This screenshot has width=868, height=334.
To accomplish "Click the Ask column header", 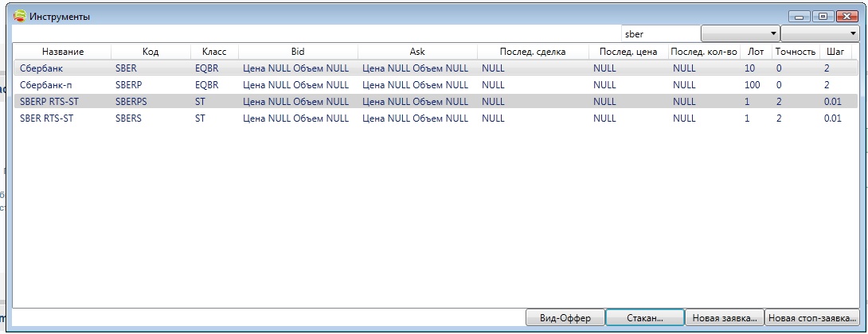I will coord(417,52).
